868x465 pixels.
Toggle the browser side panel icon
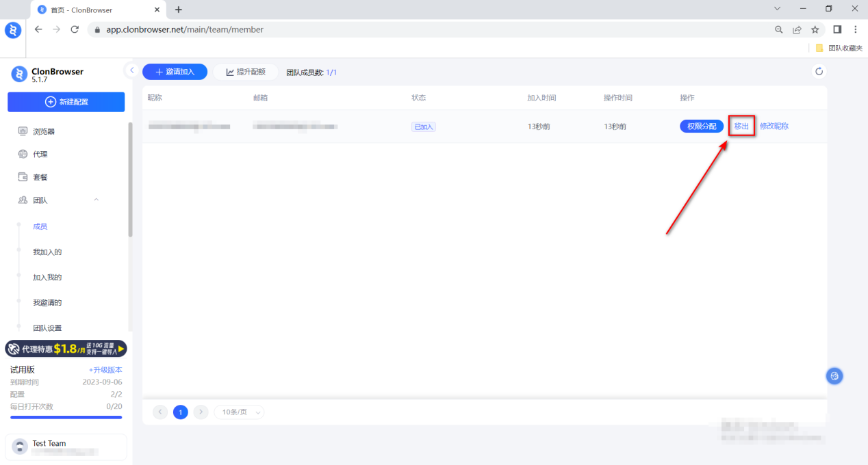837,29
